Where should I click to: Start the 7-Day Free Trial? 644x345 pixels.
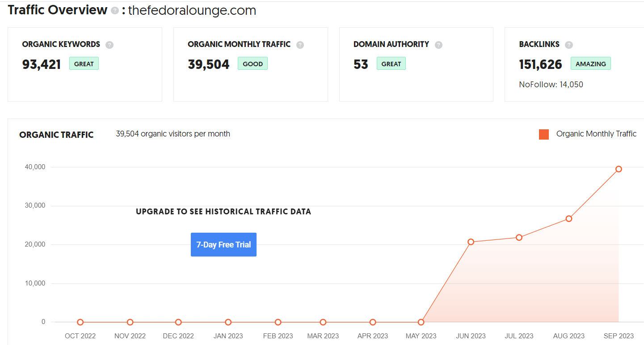click(x=223, y=245)
